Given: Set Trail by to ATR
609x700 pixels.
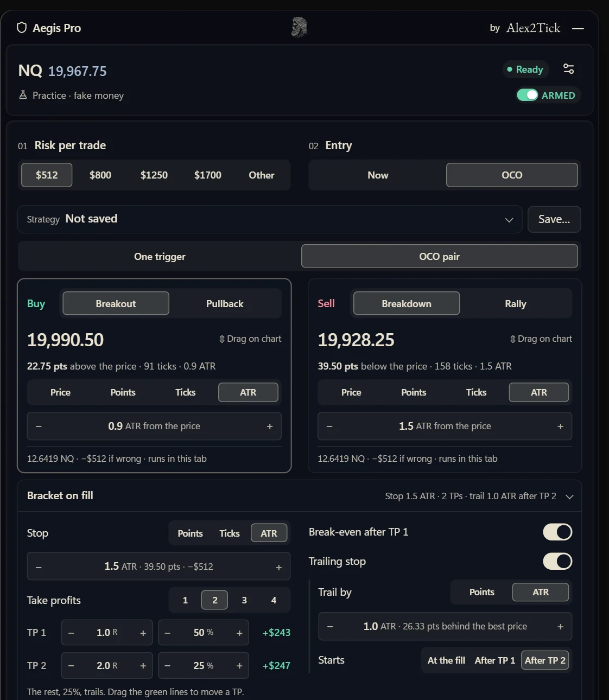Looking at the screenshot, I should pos(541,592).
